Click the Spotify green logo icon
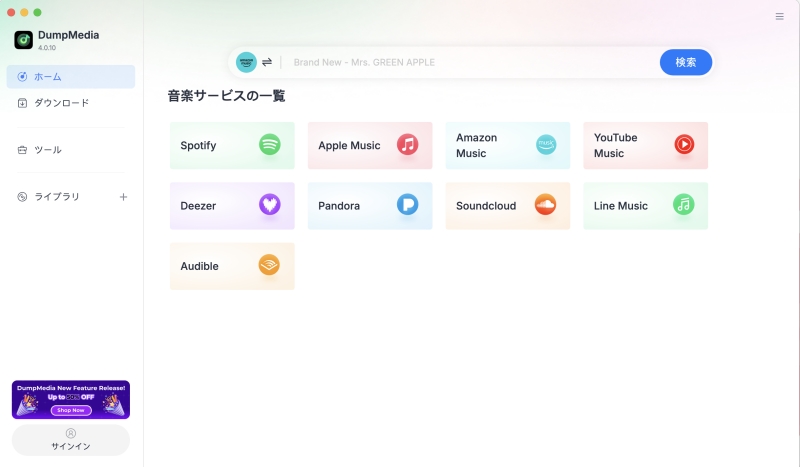The image size is (800, 467). coord(269,144)
